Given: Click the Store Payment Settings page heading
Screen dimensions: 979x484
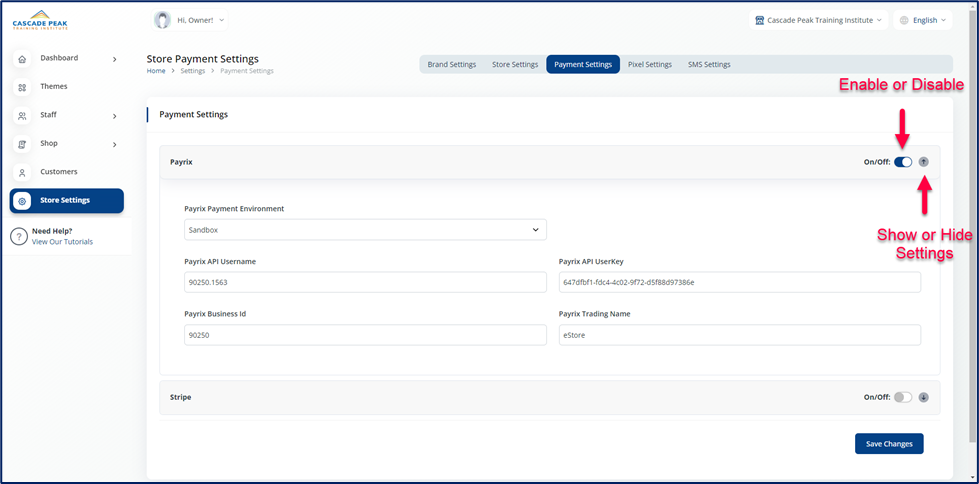Looking at the screenshot, I should [x=202, y=59].
